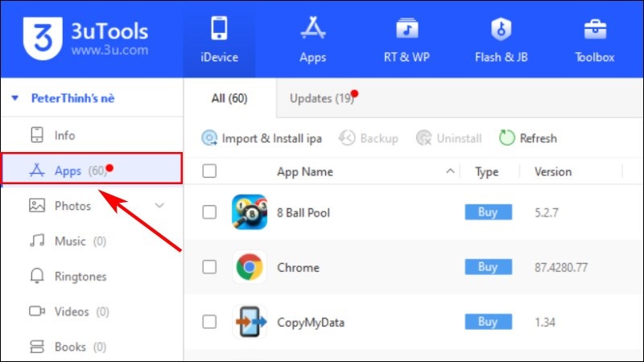The image size is (644, 362).
Task: Click Buy for 8 Ball Pool
Action: pos(489,212)
